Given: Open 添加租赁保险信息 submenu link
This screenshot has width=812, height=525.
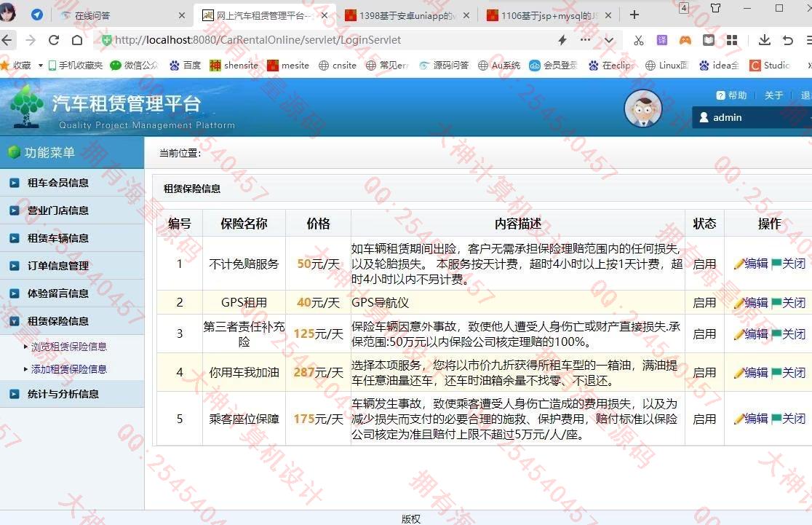Looking at the screenshot, I should [69, 369].
